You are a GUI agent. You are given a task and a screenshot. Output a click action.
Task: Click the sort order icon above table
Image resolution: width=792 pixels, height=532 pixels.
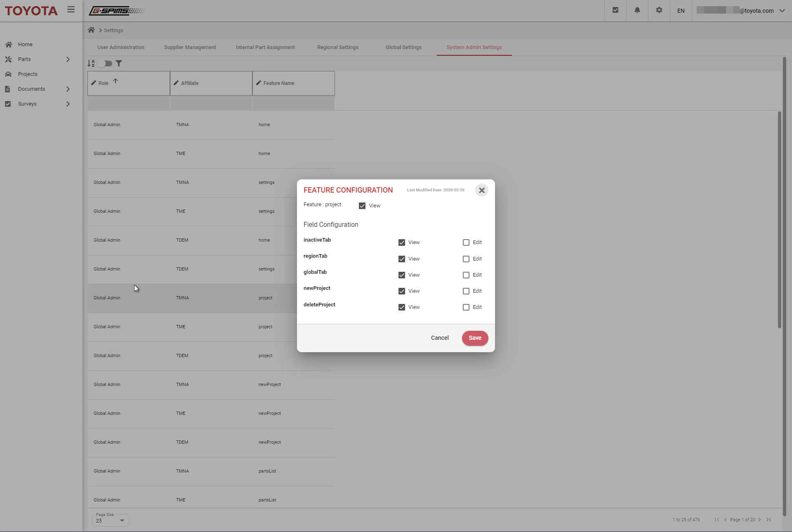(91, 64)
